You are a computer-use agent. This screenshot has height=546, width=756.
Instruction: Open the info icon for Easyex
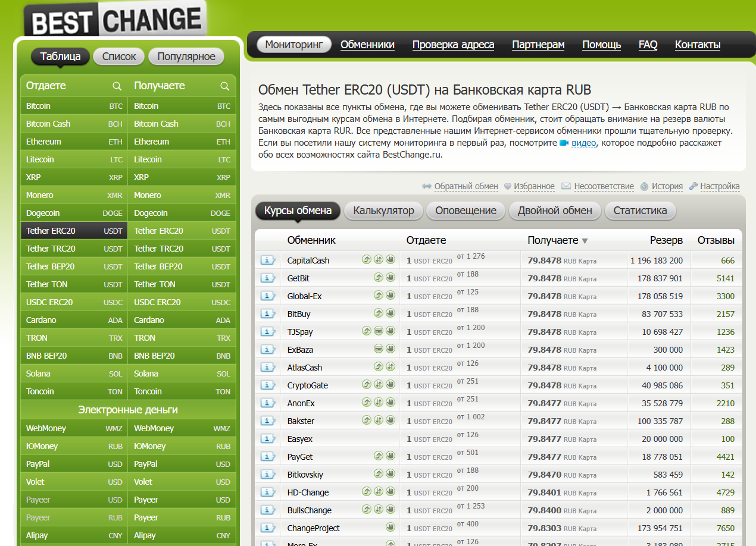coord(268,438)
